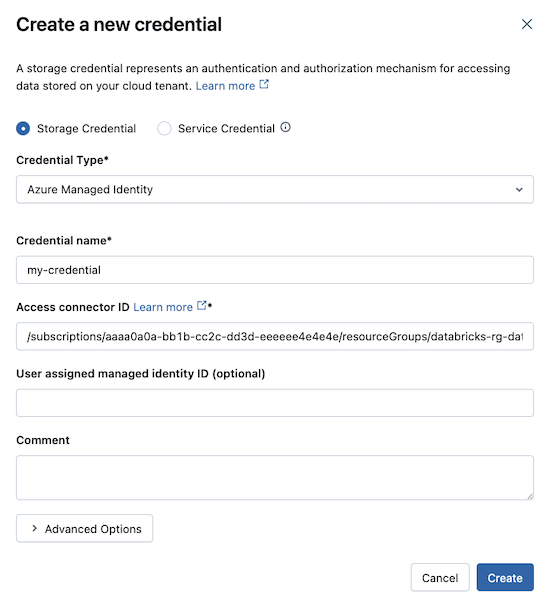
Task: Open the Azure Managed Identity dropdown
Action: 275,190
